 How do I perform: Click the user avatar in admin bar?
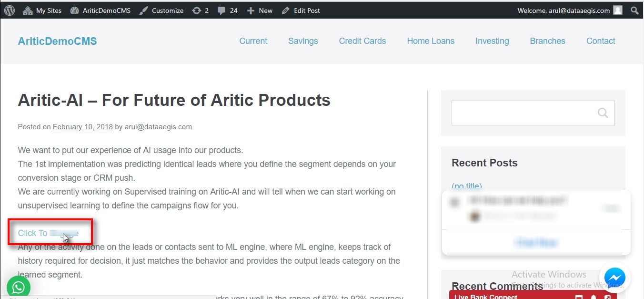618,10
